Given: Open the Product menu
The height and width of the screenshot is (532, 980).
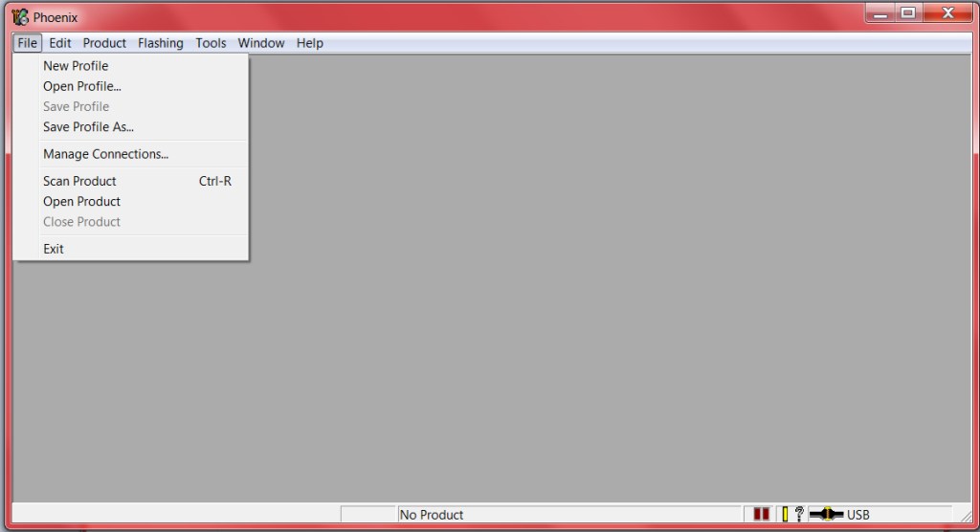Looking at the screenshot, I should [104, 43].
